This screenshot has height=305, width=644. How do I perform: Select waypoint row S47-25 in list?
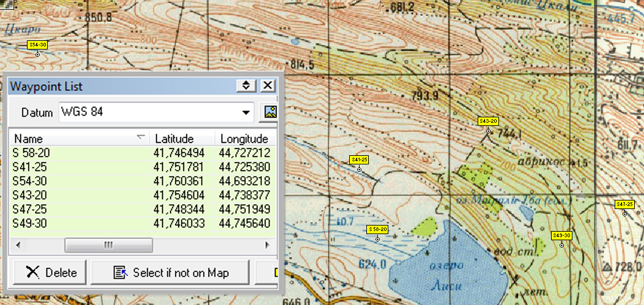(142, 210)
